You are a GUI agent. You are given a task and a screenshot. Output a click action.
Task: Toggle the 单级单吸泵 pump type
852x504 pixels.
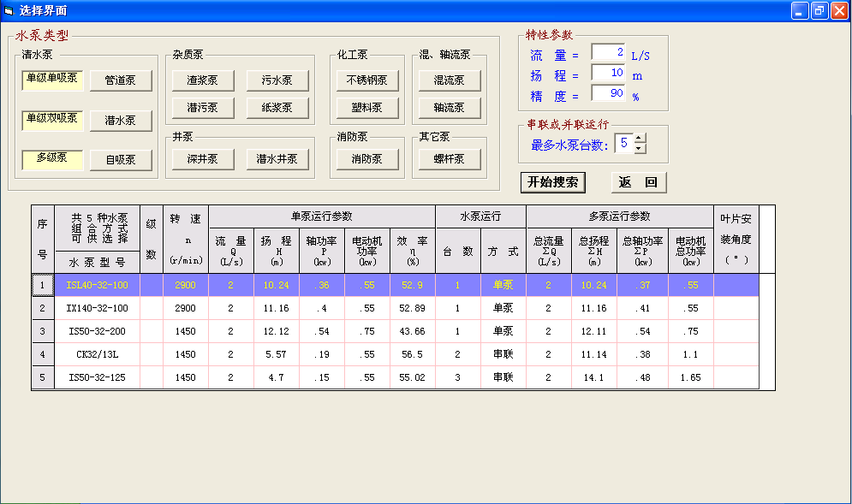point(52,80)
